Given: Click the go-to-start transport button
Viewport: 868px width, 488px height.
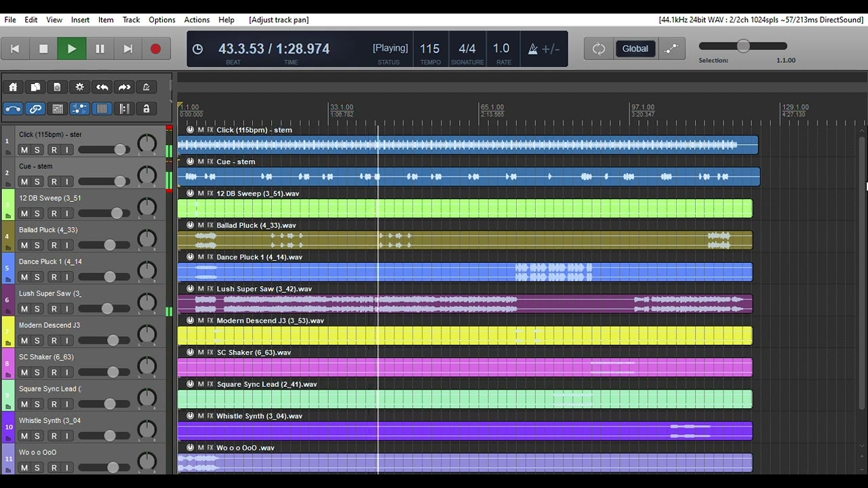Looking at the screenshot, I should pyautogui.click(x=15, y=49).
